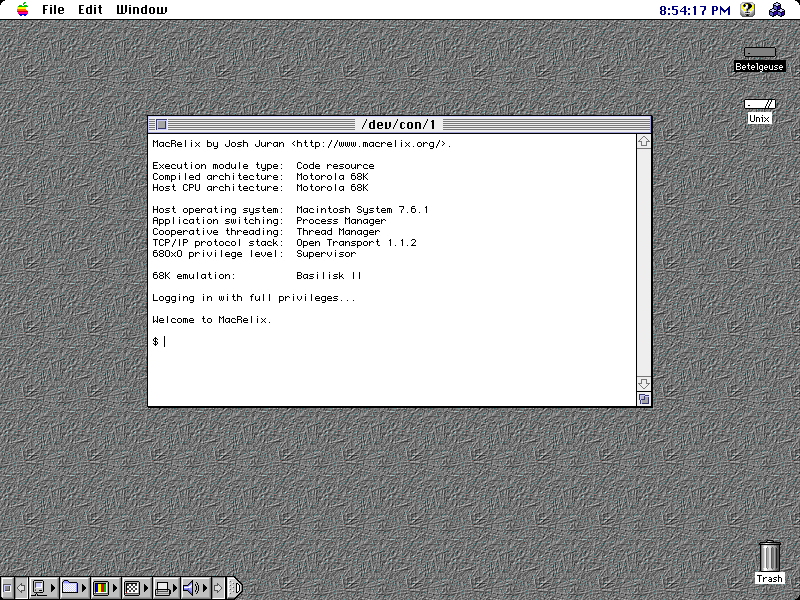Open the Monitor color depth module
800x600 pixels.
pyautogui.click(x=105, y=588)
